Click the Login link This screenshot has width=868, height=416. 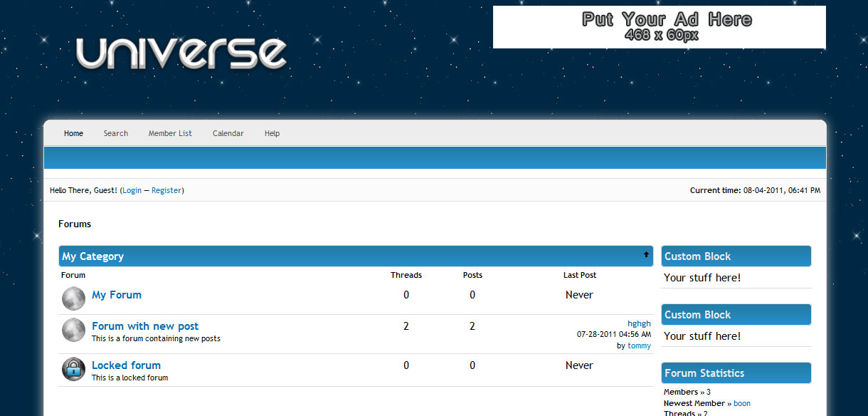pos(132,190)
